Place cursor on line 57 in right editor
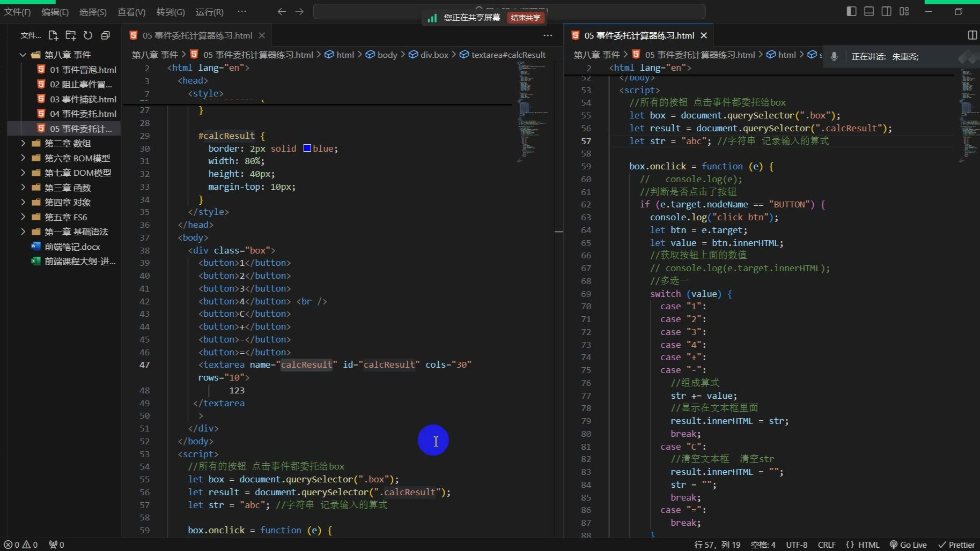 [x=783, y=141]
